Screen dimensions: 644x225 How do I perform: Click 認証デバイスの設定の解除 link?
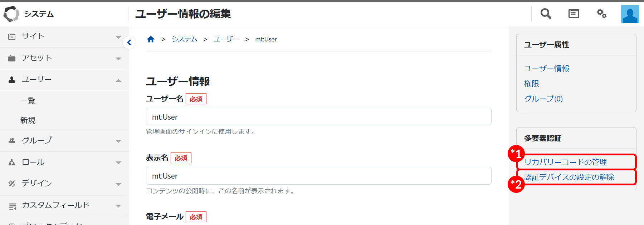(x=569, y=177)
